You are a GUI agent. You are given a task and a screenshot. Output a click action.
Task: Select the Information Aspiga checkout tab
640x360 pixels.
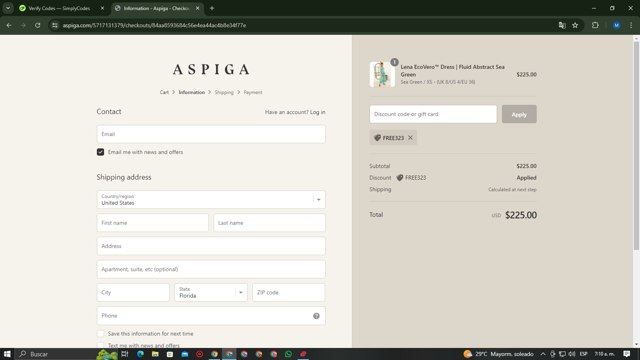pyautogui.click(x=157, y=8)
